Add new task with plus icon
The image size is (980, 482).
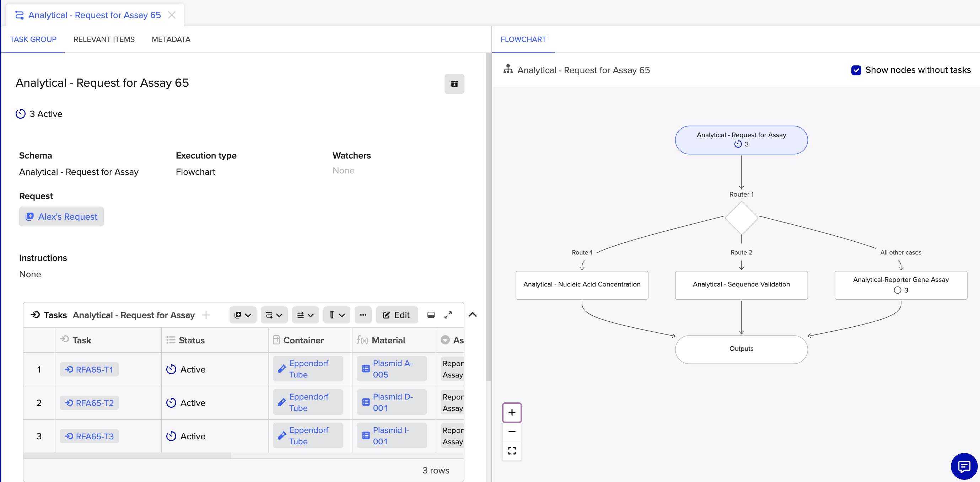coord(206,315)
